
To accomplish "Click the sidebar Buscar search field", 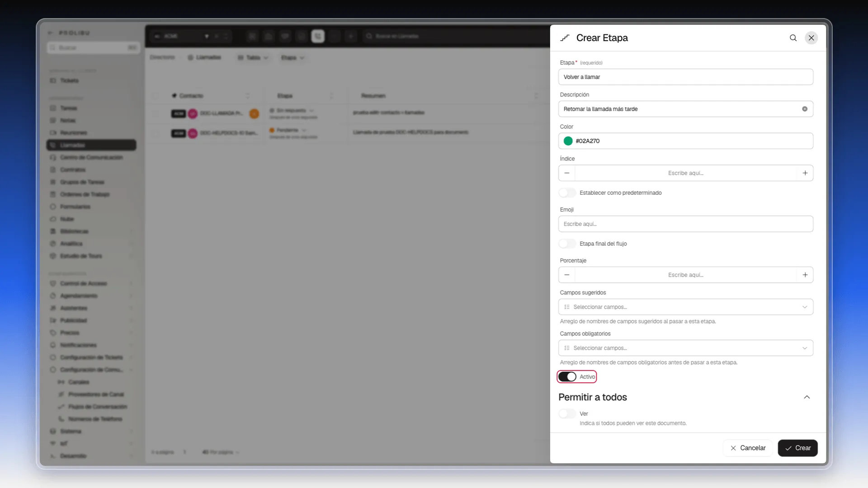I will 93,48.
